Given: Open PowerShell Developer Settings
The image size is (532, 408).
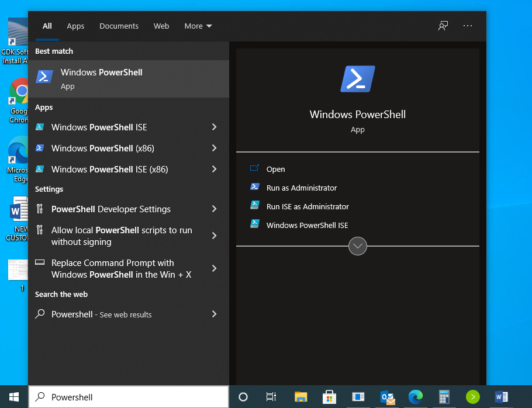Looking at the screenshot, I should [x=111, y=209].
